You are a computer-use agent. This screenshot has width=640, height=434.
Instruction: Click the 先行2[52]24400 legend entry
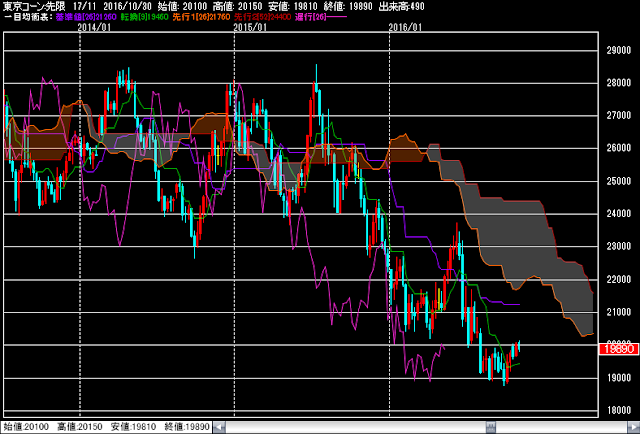coord(262,17)
